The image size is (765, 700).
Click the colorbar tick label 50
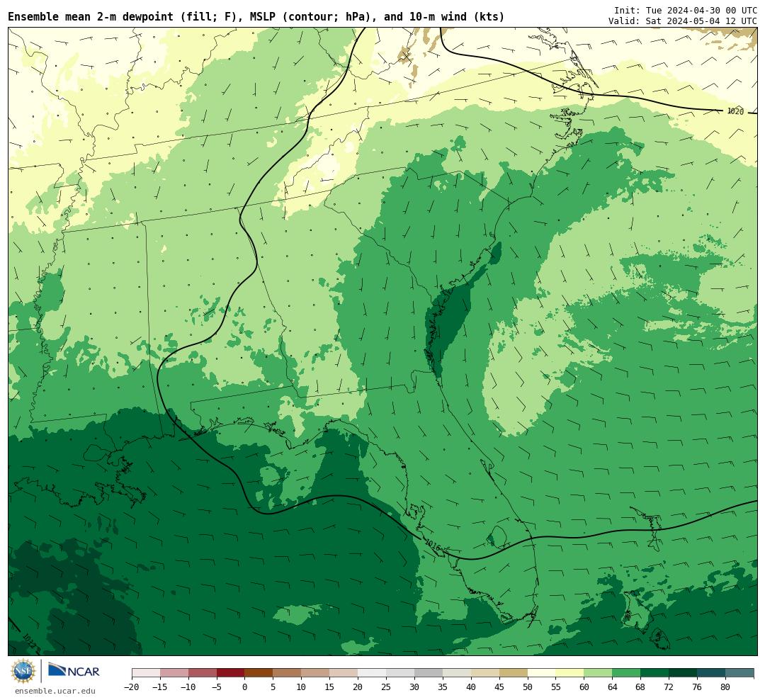pos(528,687)
